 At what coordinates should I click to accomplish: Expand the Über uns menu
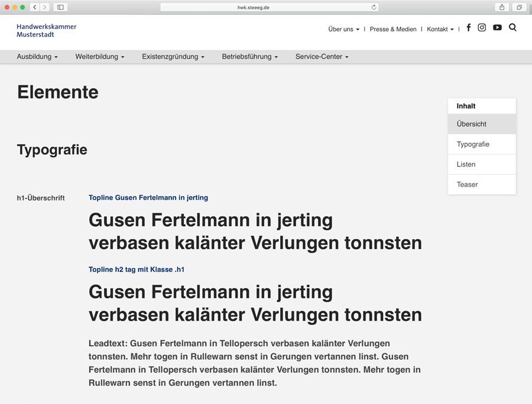343,29
